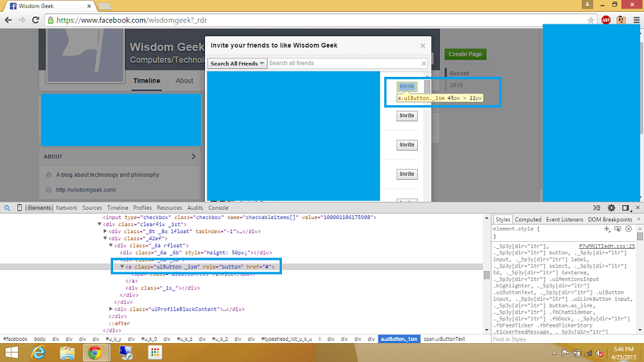Reload the Facebook page

click(35, 20)
